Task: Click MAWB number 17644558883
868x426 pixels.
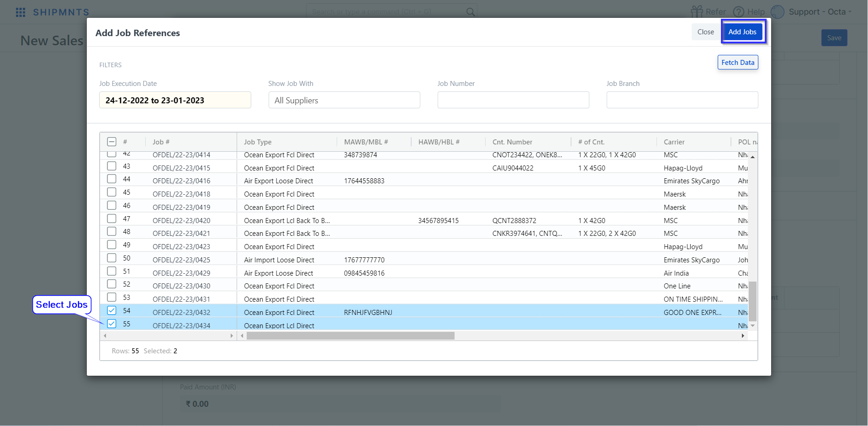Action: (364, 181)
